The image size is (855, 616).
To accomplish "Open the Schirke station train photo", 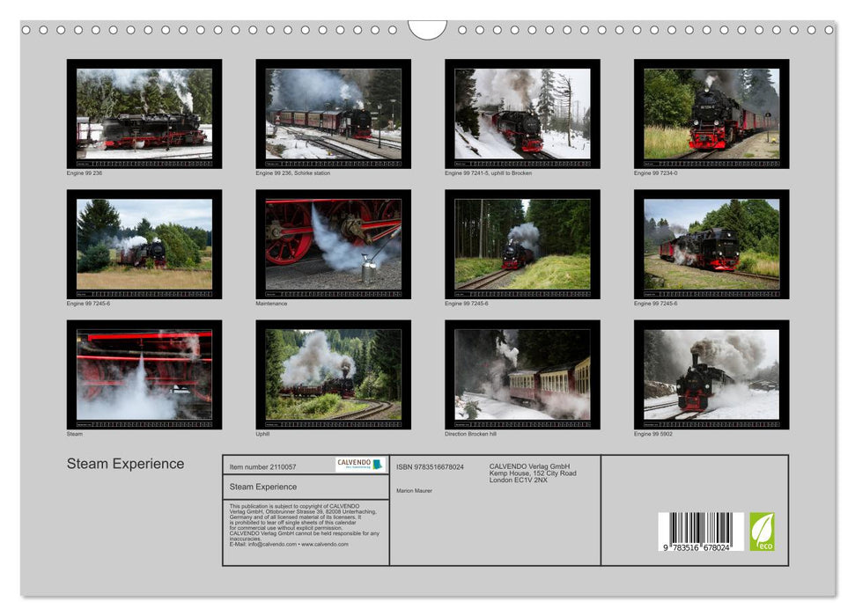I will [x=333, y=114].
